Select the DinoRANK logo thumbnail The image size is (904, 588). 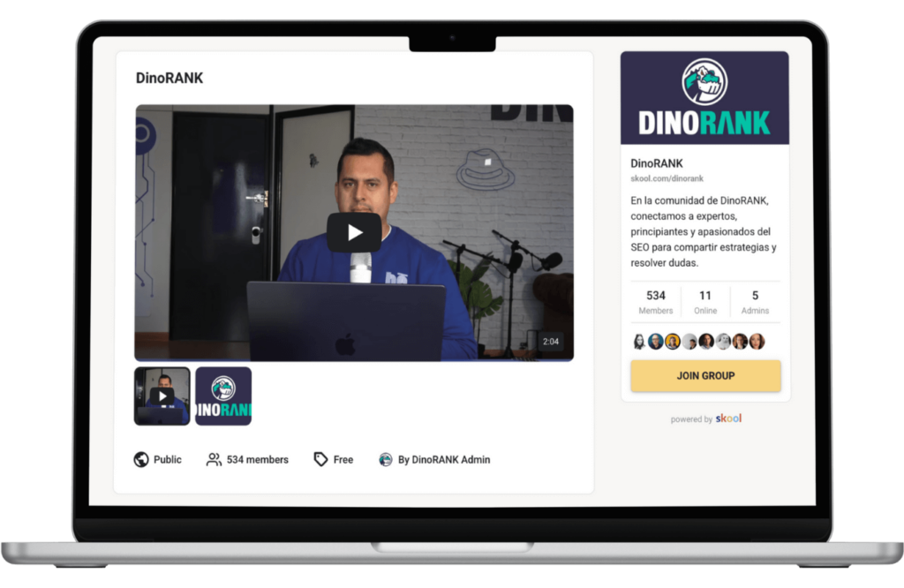pos(223,396)
